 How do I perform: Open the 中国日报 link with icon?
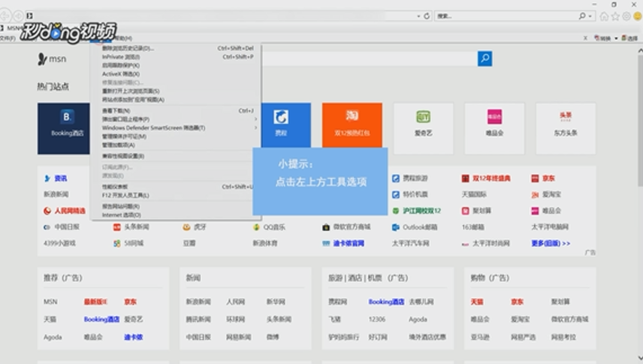[62, 227]
